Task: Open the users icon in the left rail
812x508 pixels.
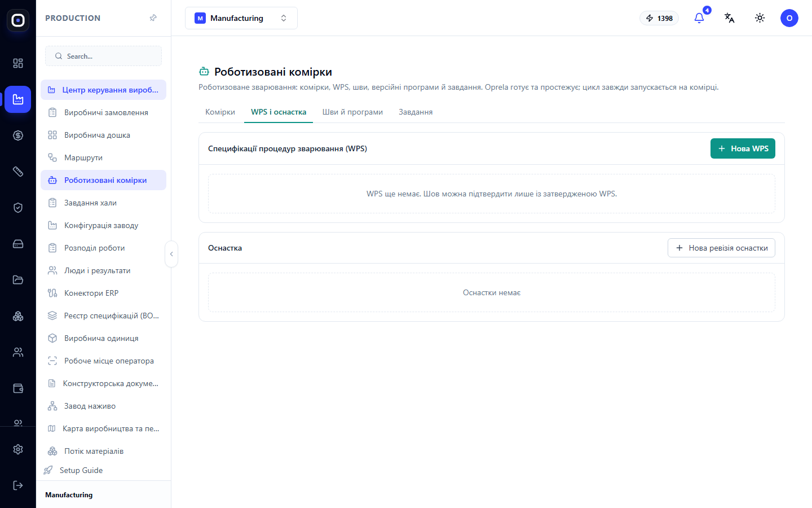Action: (x=18, y=352)
